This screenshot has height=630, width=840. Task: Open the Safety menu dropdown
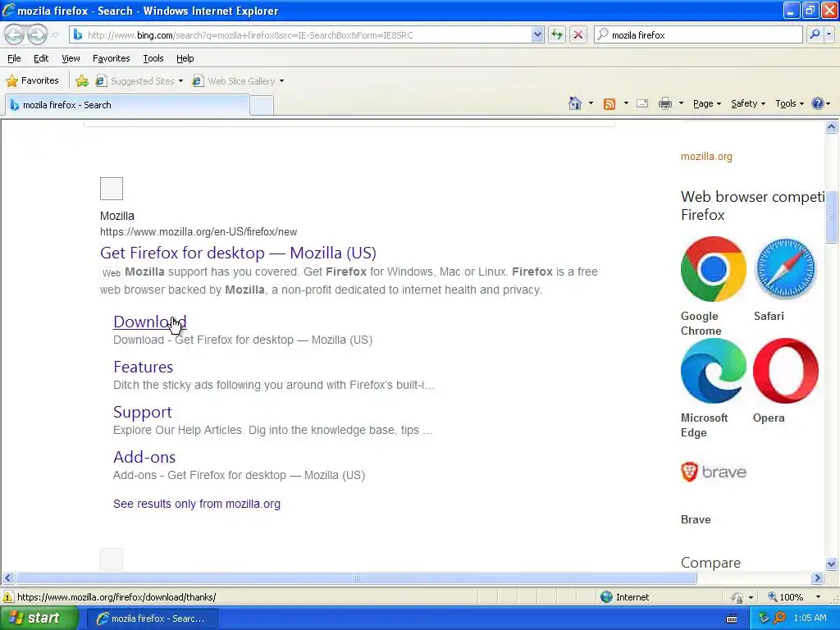point(748,103)
